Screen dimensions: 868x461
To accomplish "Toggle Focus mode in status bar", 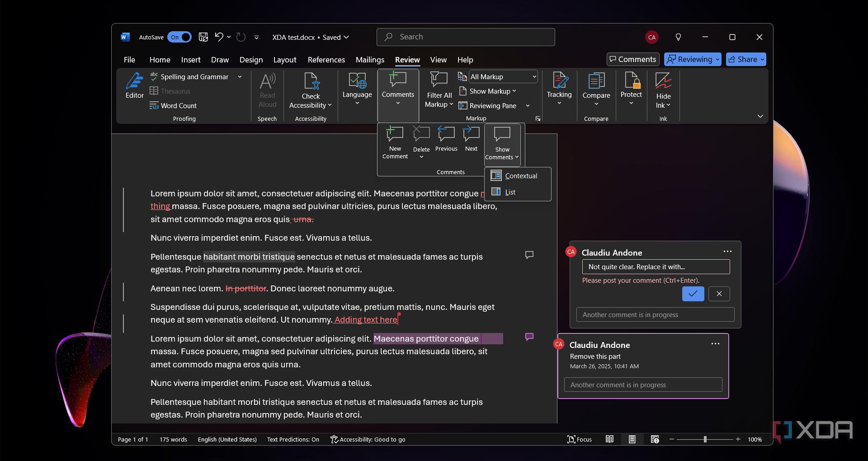I will pyautogui.click(x=580, y=439).
